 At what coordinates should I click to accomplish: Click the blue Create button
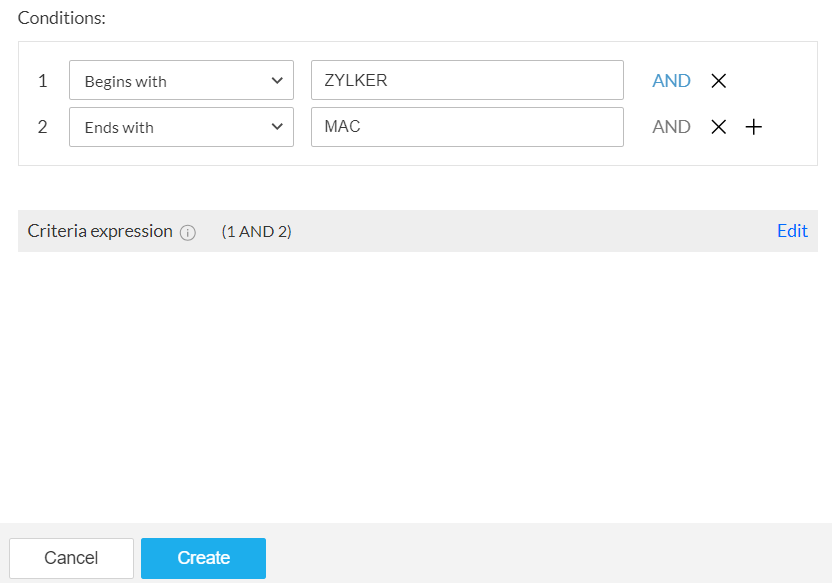203,558
